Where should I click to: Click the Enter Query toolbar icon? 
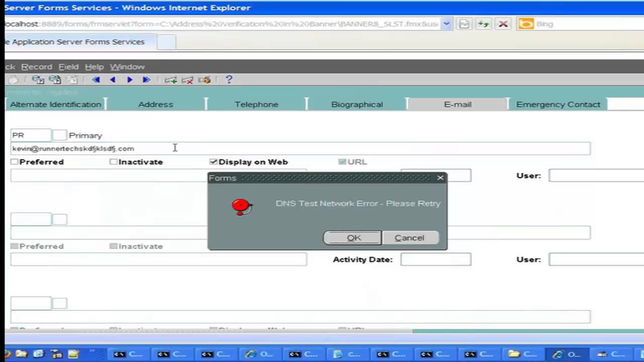pyautogui.click(x=38, y=79)
